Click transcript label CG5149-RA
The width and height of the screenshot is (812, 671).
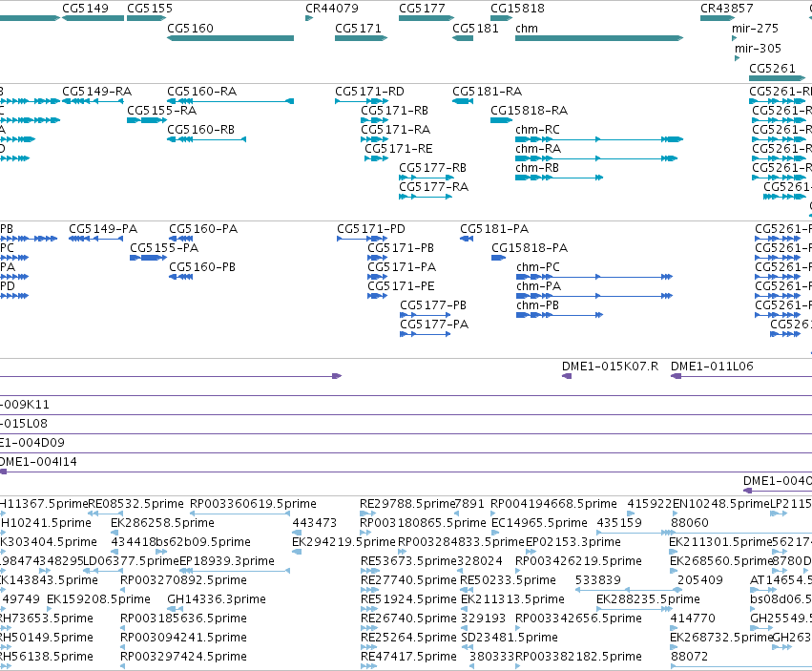96,92
